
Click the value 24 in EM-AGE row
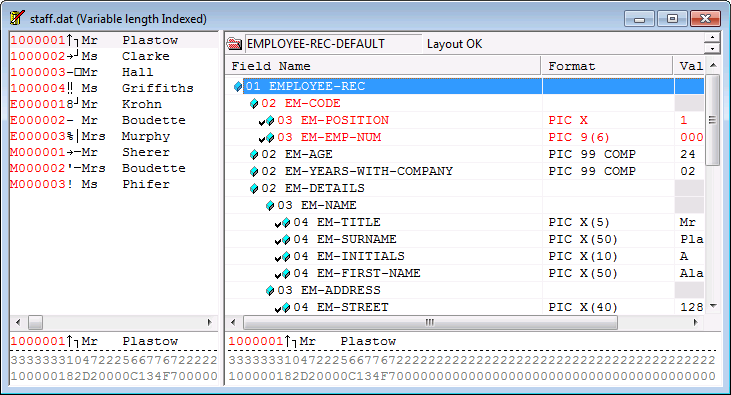tap(688, 154)
